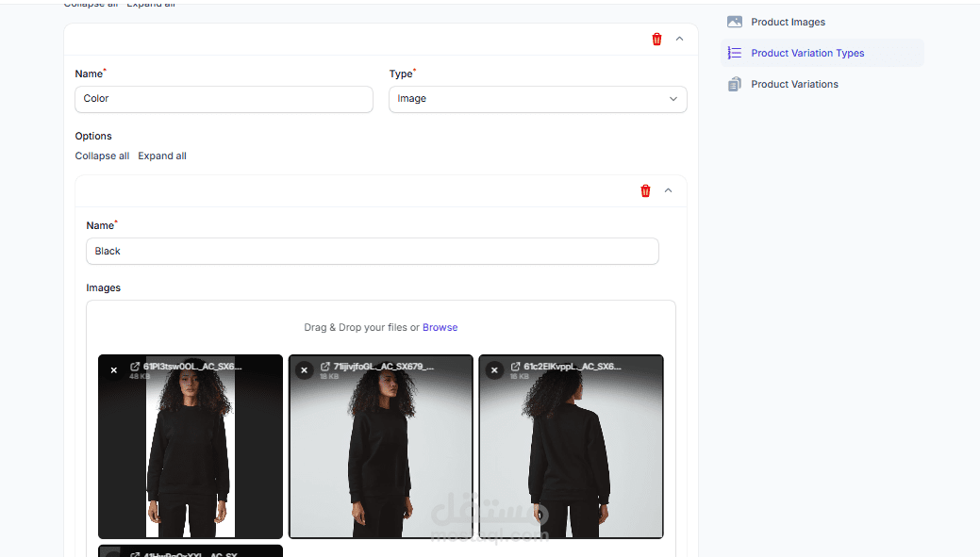
Task: Click the Images label above upload area
Action: pos(103,287)
